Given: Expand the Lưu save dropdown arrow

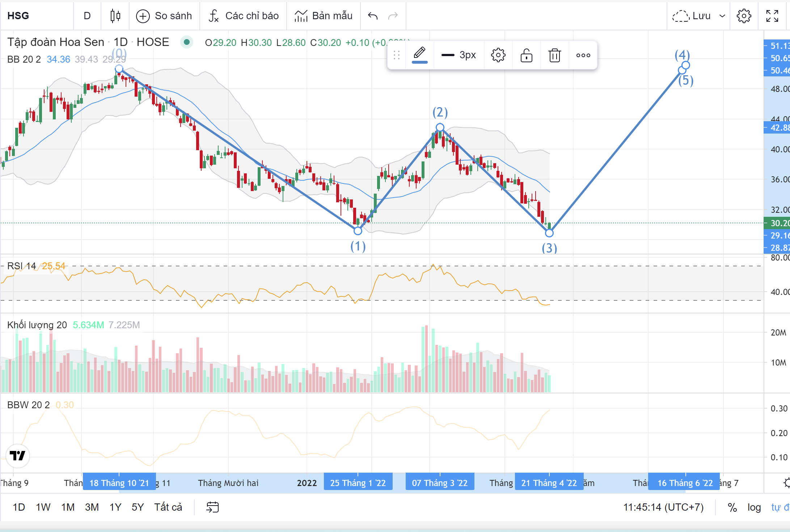Looking at the screenshot, I should click(x=722, y=16).
